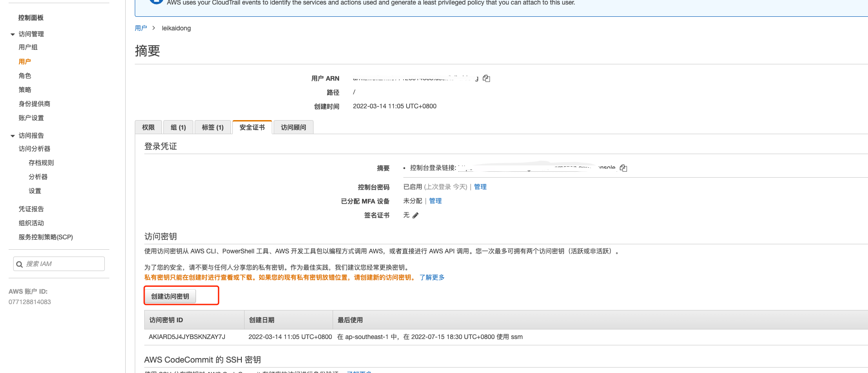Image resolution: width=868 pixels, height=373 pixels.
Task: Collapse the 访问管理 sidebar section
Action: (x=13, y=34)
